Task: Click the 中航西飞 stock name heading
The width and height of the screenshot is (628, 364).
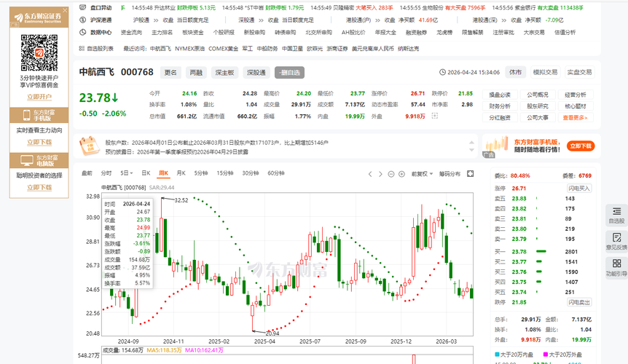Action: pos(96,72)
